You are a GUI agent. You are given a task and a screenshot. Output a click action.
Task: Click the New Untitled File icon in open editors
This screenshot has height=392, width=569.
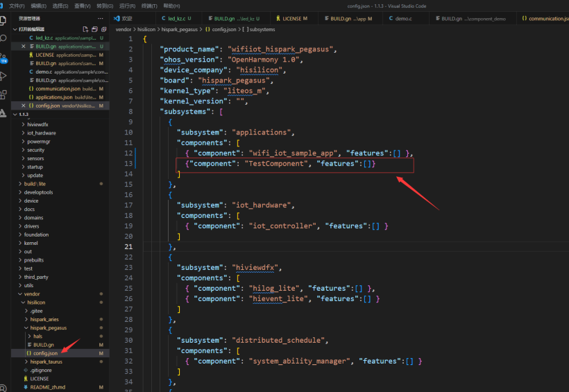coord(85,29)
